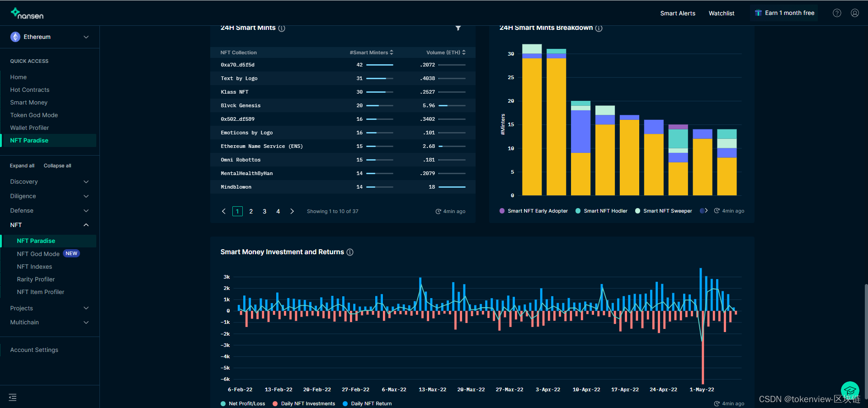Show next legend items in breakdown chart
Image resolution: width=868 pixels, height=408 pixels.
[706, 211]
